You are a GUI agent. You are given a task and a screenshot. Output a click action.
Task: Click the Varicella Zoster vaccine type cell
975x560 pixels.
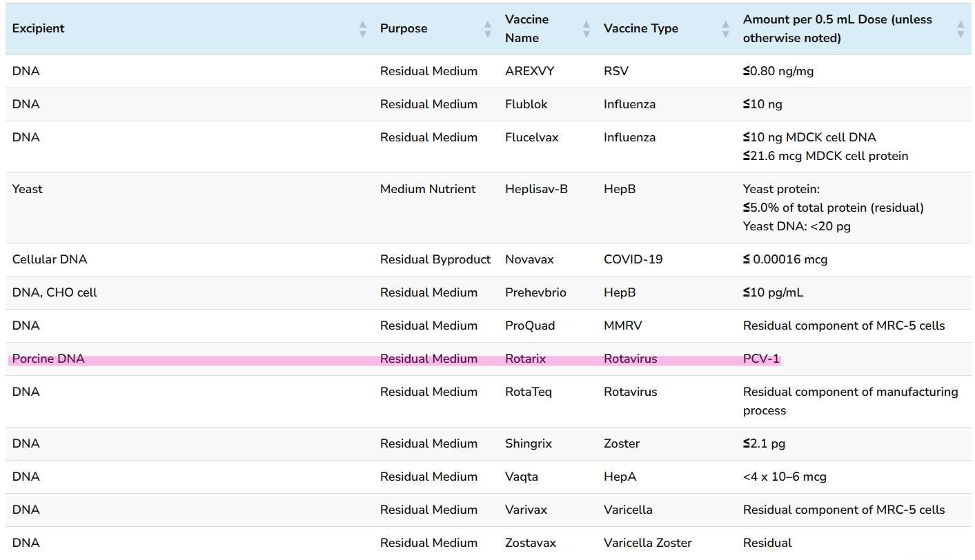[x=648, y=543]
